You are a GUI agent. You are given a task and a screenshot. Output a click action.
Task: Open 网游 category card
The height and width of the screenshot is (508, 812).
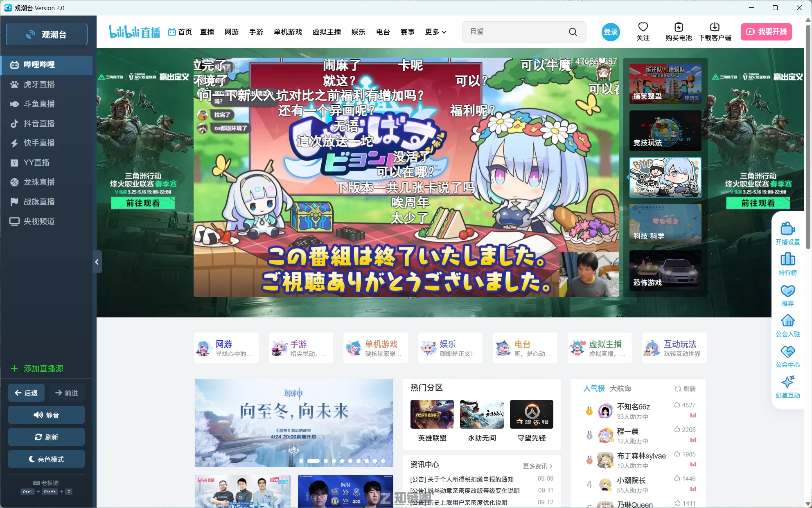[226, 348]
